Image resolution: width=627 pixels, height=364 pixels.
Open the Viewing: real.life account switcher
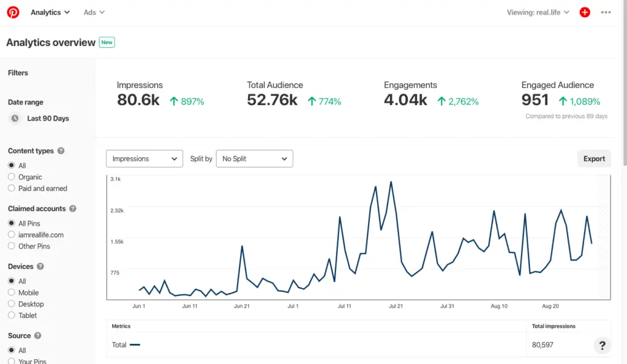538,12
